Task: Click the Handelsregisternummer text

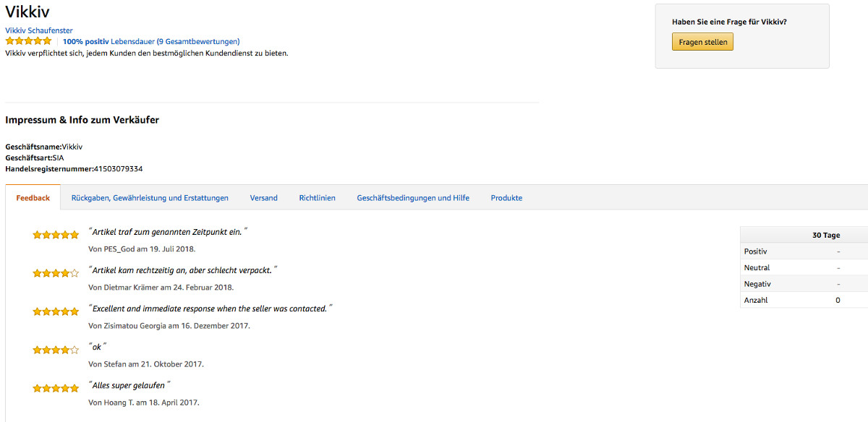Action: coord(74,169)
